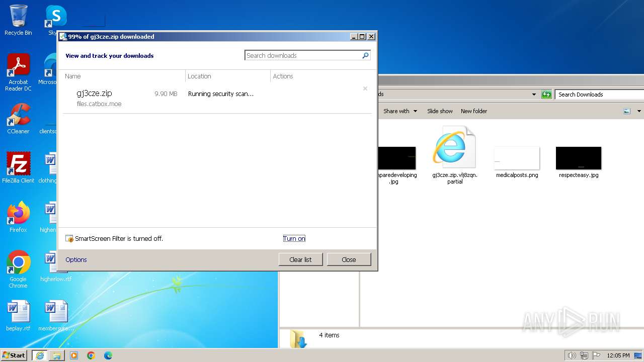Select the gj3cze.zip download entry
The width and height of the screenshot is (644, 362).
point(217,98)
